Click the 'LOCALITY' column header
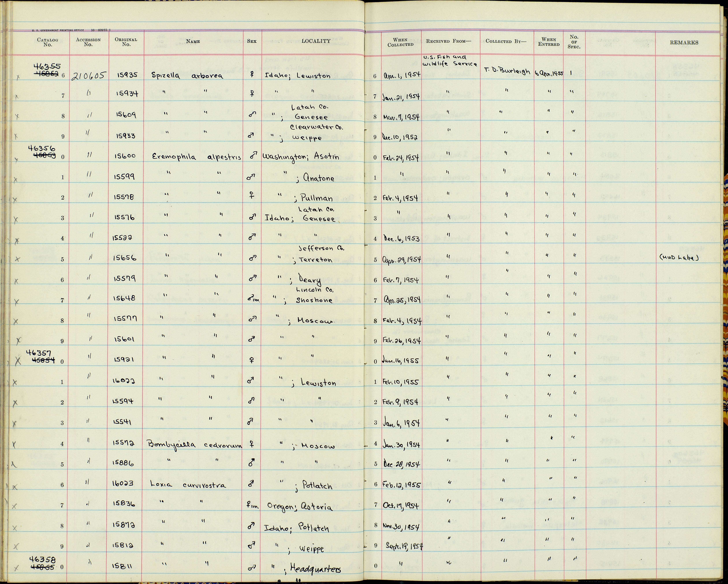The height and width of the screenshot is (584, 728). pos(316,41)
